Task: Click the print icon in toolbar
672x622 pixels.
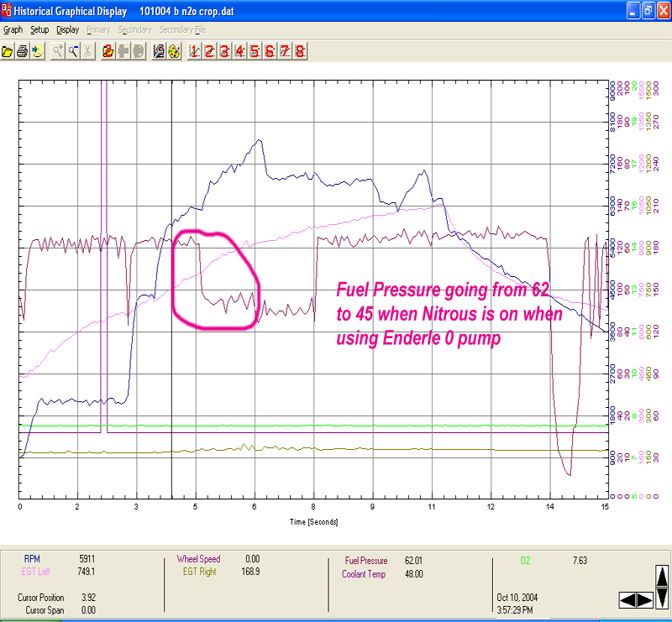Action: coord(23,51)
